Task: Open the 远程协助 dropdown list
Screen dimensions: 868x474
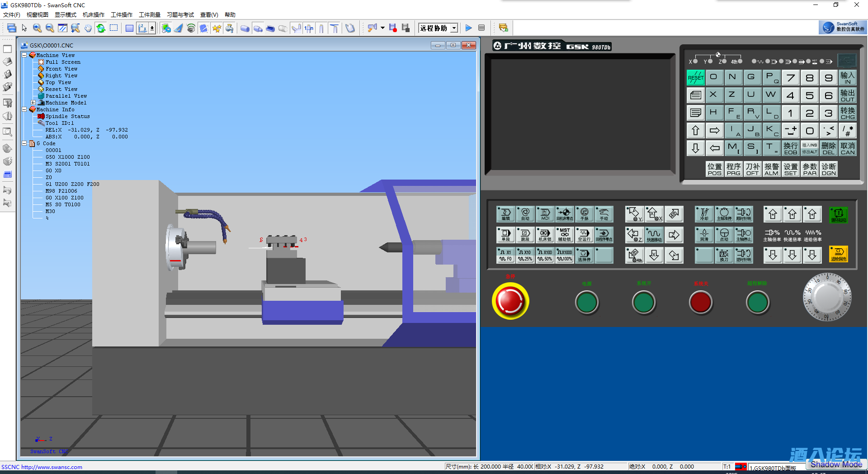Action: tap(454, 28)
